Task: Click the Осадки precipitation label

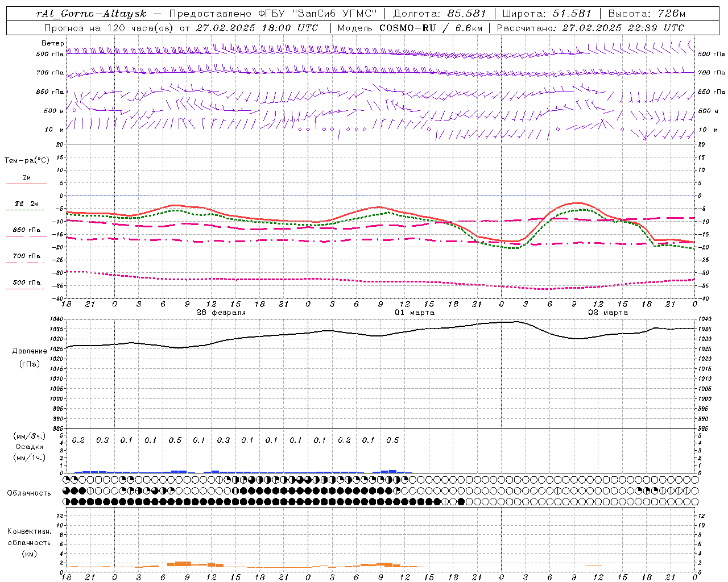Action: pyautogui.click(x=30, y=447)
